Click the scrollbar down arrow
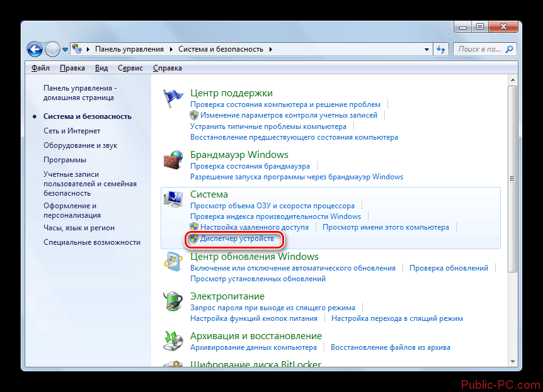The width and height of the screenshot is (543, 392). point(513,362)
